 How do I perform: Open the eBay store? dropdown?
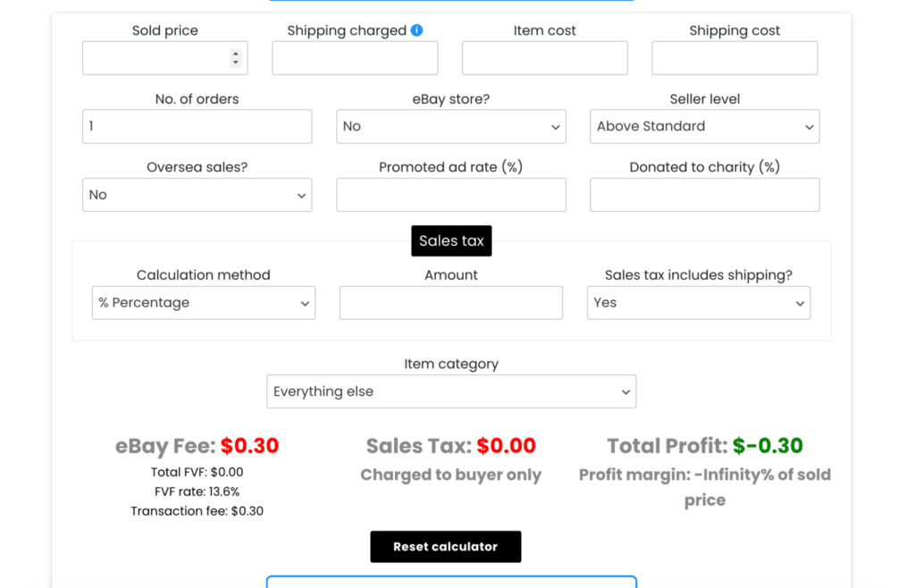450,126
